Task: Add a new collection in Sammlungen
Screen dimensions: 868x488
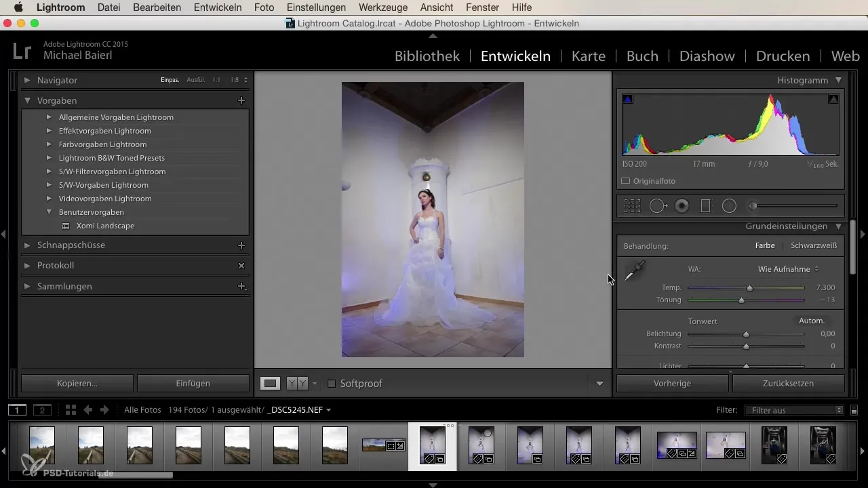Action: pyautogui.click(x=241, y=286)
